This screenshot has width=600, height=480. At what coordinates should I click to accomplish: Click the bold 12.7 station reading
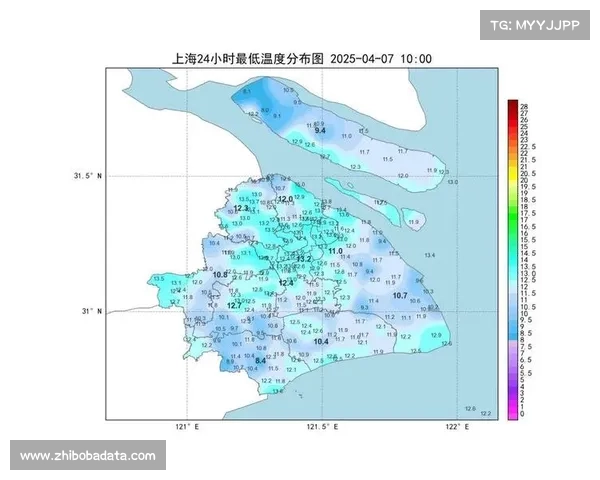pyautogui.click(x=234, y=305)
